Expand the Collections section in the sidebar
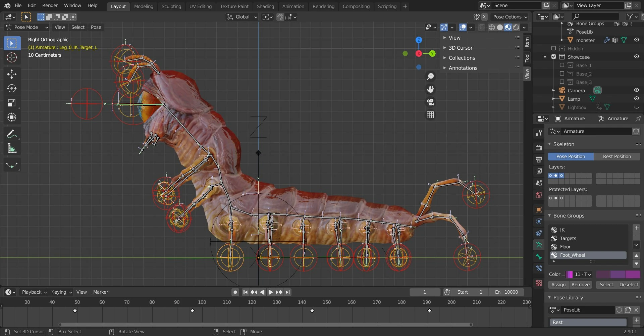The width and height of the screenshot is (644, 336). 462,58
